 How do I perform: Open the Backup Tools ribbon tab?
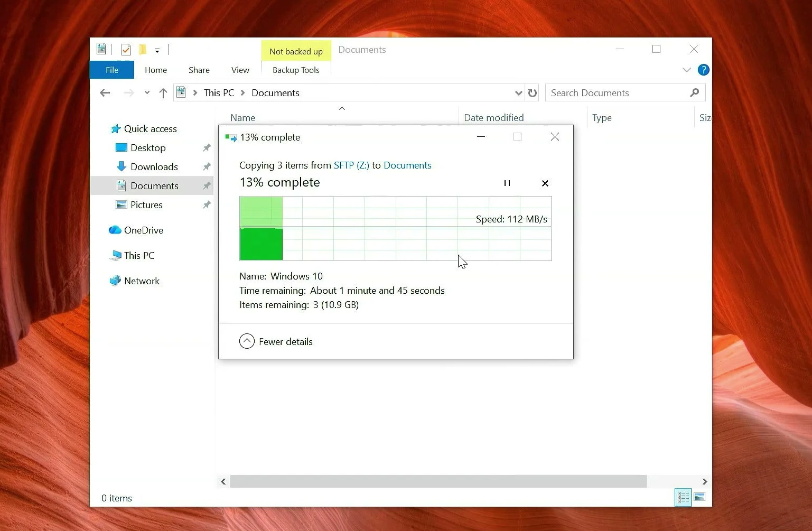pyautogui.click(x=296, y=70)
